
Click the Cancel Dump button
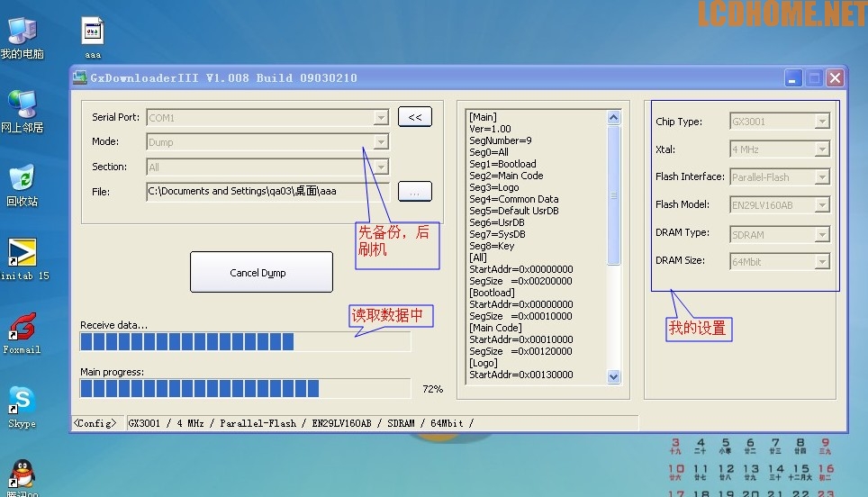pos(261,272)
